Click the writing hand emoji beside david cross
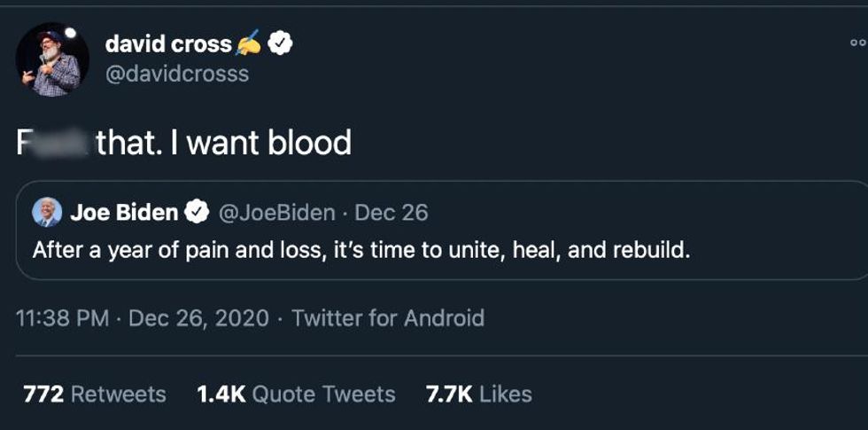 click(250, 42)
